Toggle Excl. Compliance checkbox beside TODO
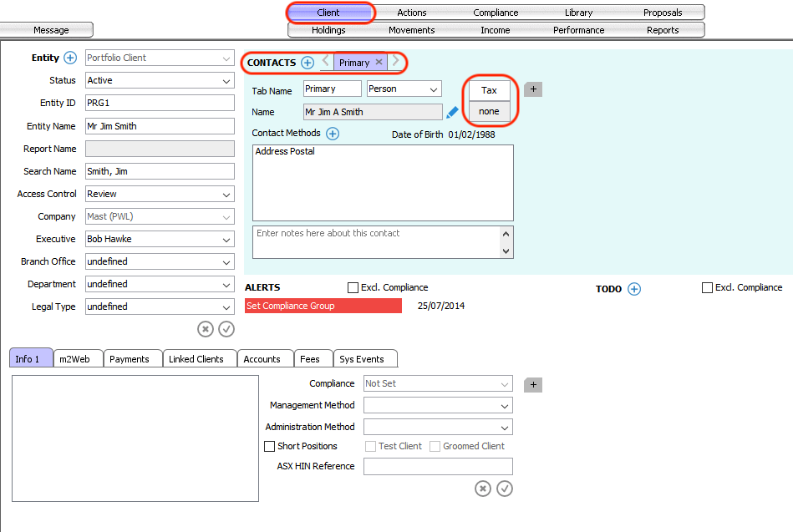Screen dimensions: 793x532 pos(708,288)
